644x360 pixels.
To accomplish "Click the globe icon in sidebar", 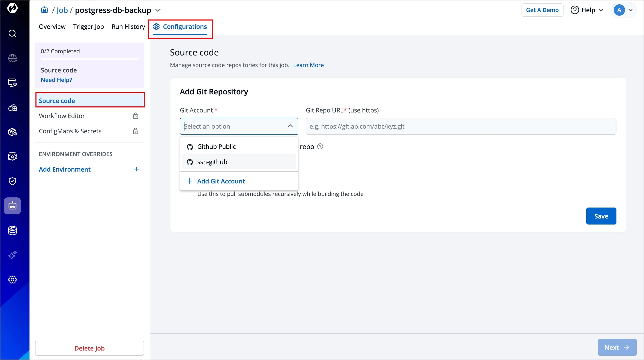I will [x=12, y=58].
